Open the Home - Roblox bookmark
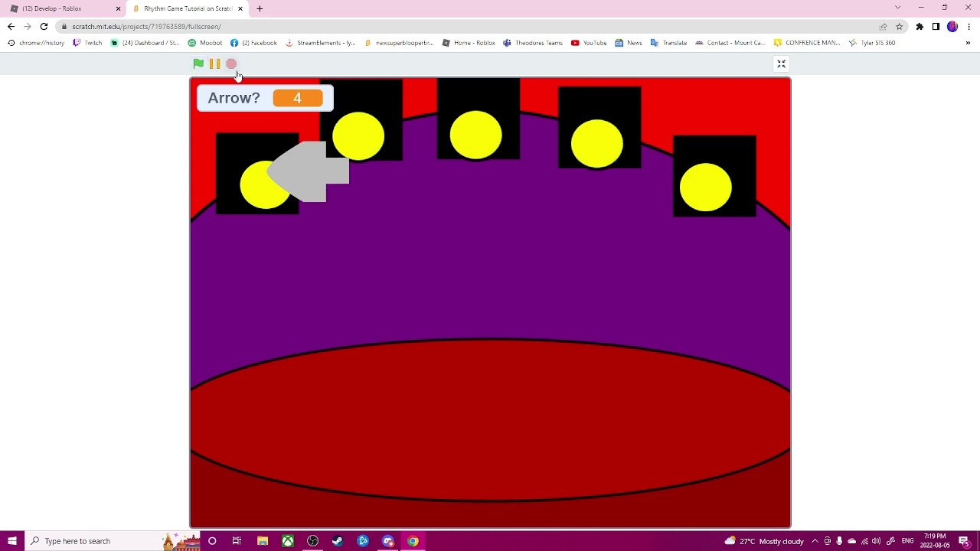Image resolution: width=980 pixels, height=551 pixels. pyautogui.click(x=469, y=43)
